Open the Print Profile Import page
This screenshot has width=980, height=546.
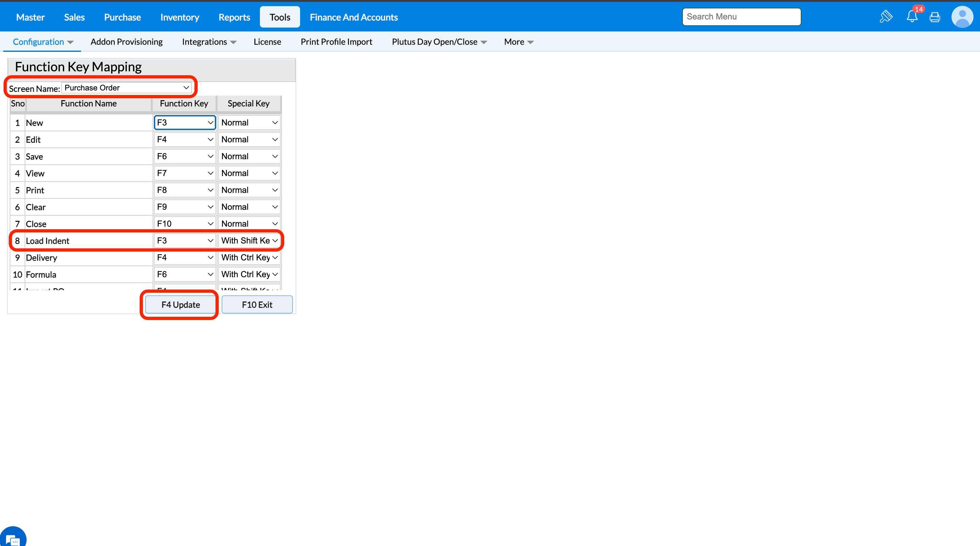point(336,42)
